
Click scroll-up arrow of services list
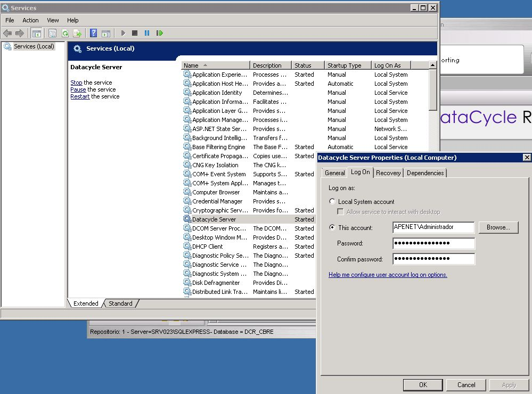pyautogui.click(x=432, y=65)
